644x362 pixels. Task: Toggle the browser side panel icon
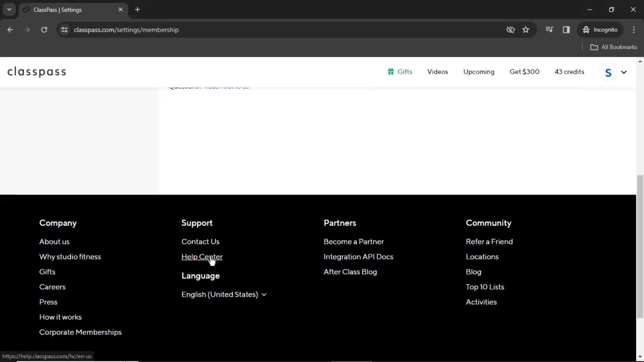point(566,30)
